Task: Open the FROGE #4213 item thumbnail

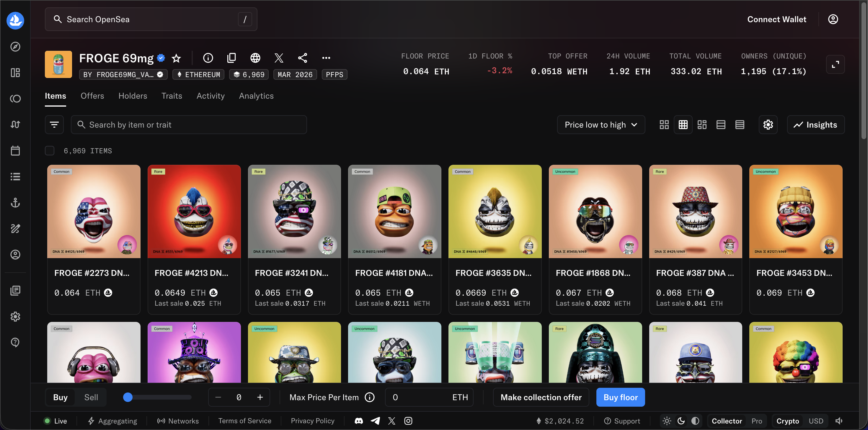Action: pyautogui.click(x=194, y=211)
